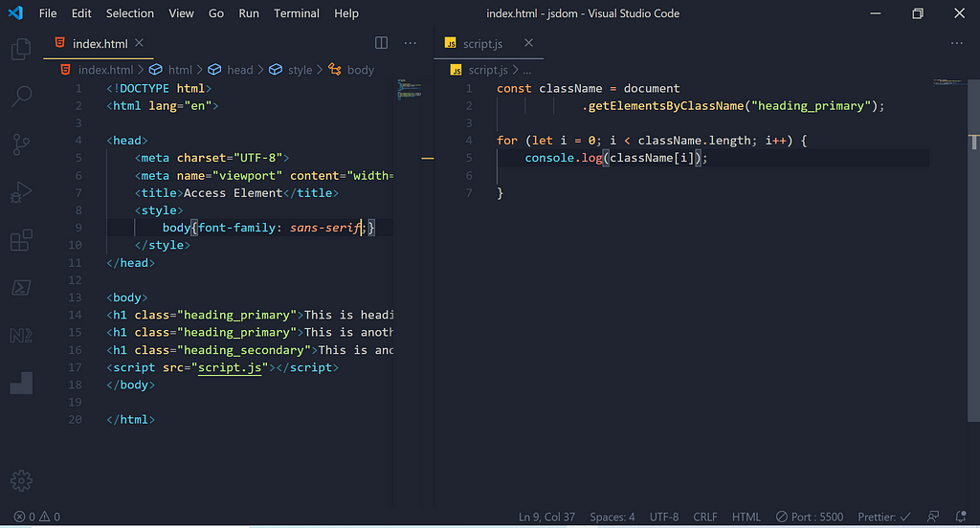Click the body breadcrumb segment

point(360,70)
